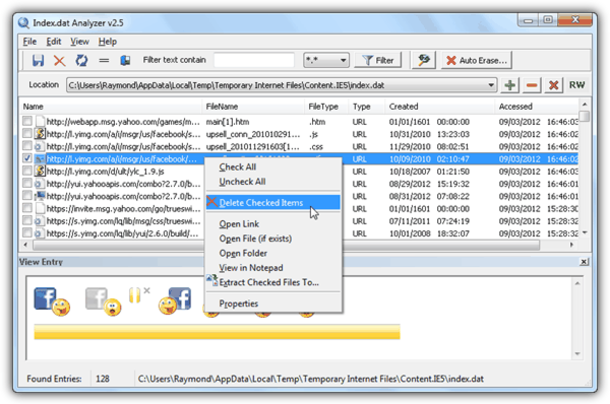Uncheck the highlighted facebook row checkbox

pyautogui.click(x=27, y=158)
